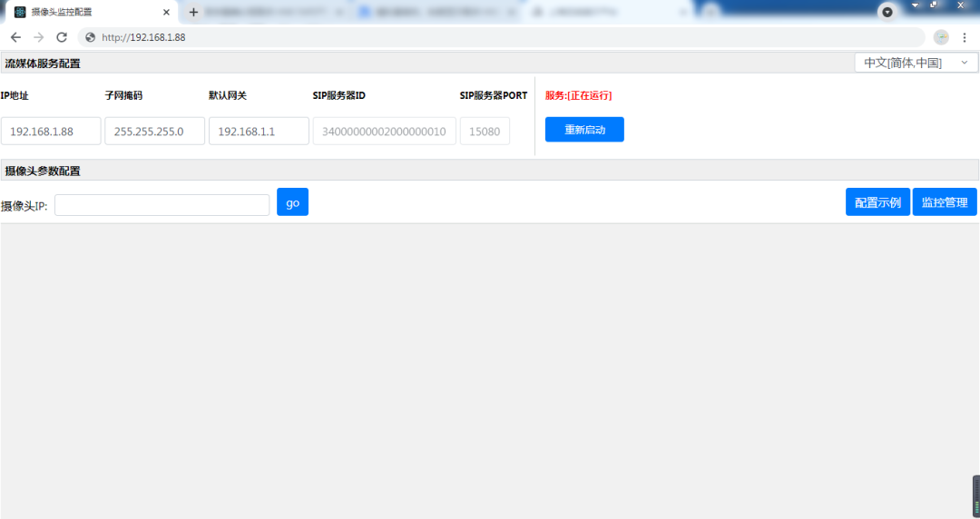Viewport: 980px width, 519px height.
Task: Open 配置示例 configuration example
Action: tap(877, 202)
